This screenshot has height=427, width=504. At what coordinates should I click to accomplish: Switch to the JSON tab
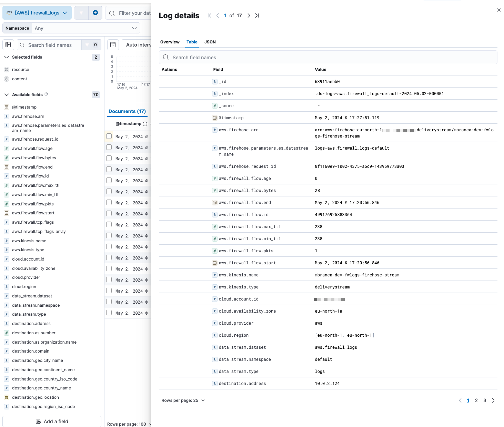(x=210, y=42)
